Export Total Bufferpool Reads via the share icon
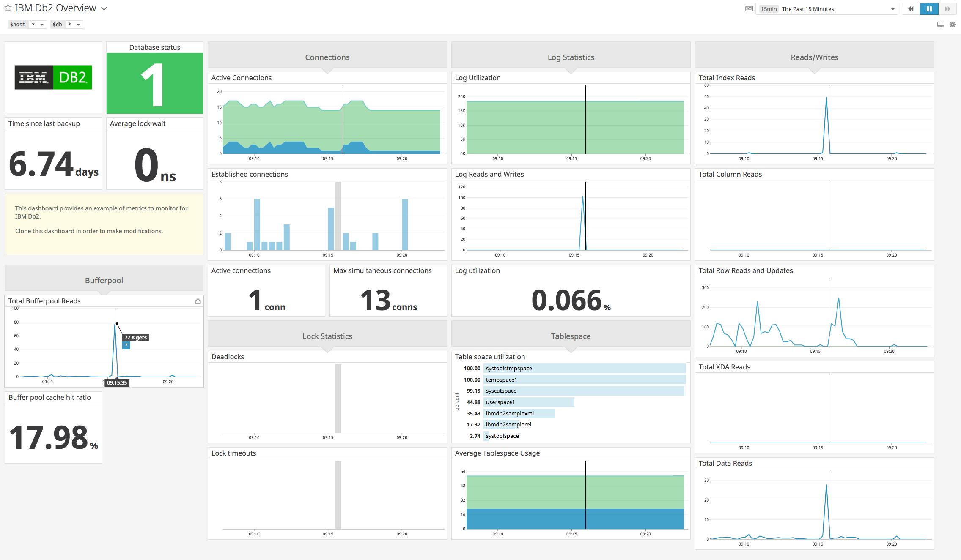Screen dimensions: 961x560 (x=198, y=301)
